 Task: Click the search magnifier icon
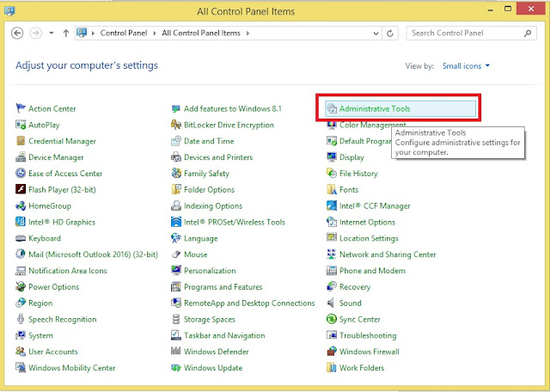[528, 33]
